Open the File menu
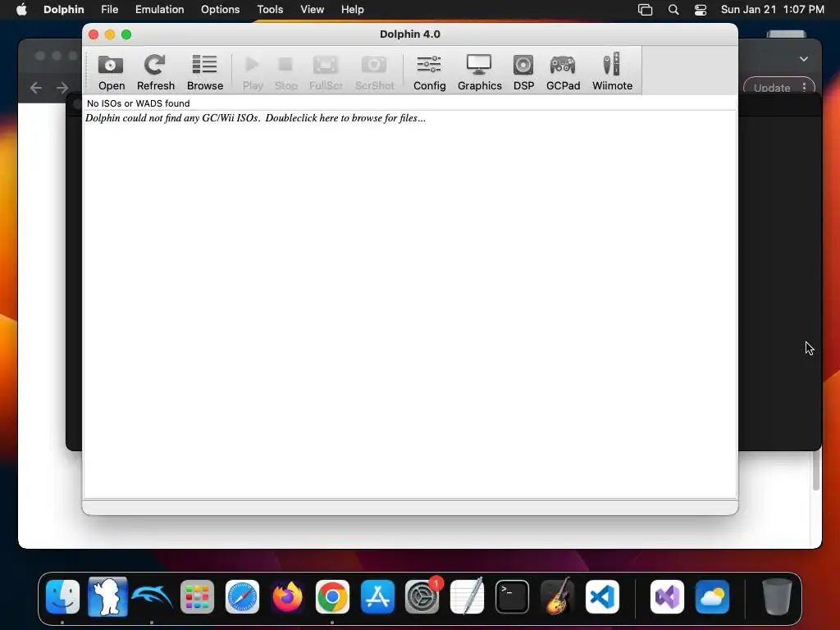The height and width of the screenshot is (630, 840). [x=109, y=10]
